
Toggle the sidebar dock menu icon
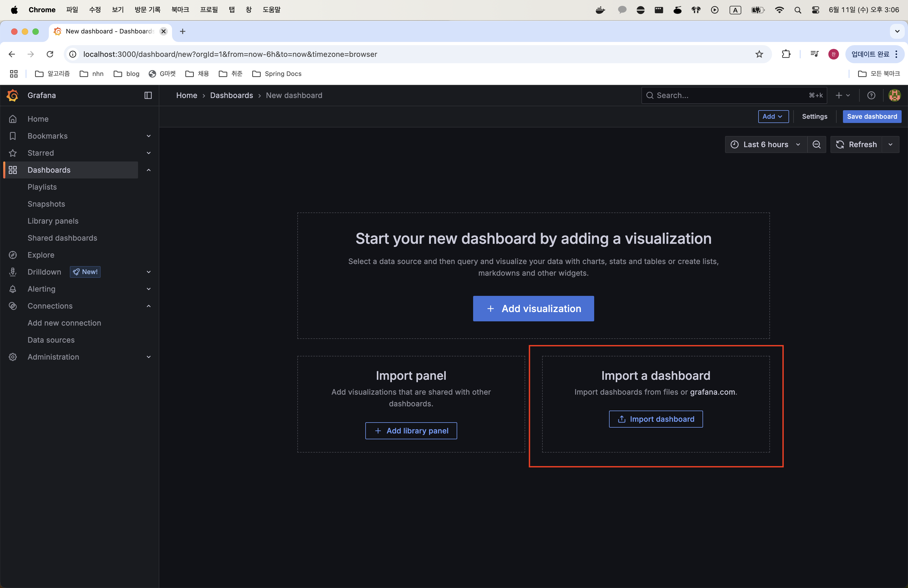pyautogui.click(x=148, y=95)
